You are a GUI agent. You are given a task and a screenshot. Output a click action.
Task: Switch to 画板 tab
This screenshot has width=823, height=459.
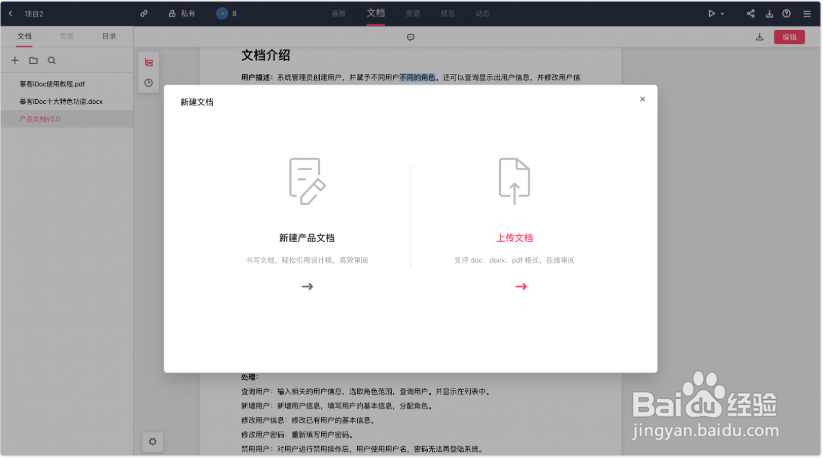339,14
